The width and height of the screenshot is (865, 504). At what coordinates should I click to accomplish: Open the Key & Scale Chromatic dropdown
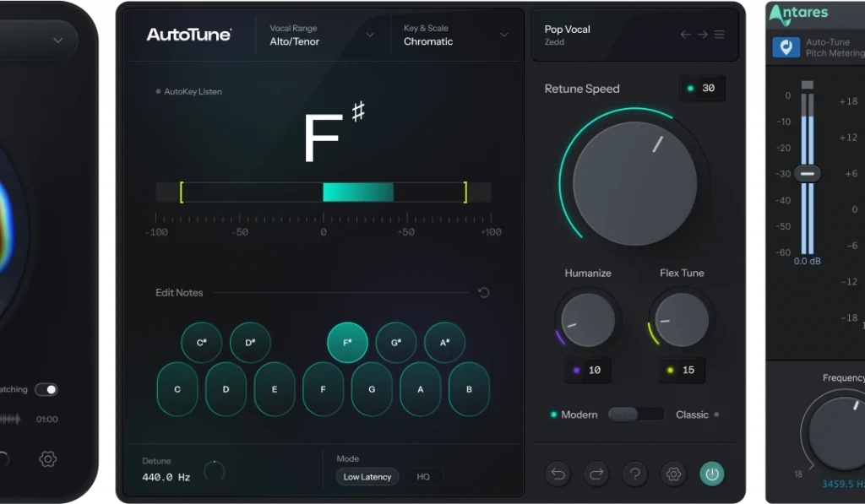click(455, 35)
